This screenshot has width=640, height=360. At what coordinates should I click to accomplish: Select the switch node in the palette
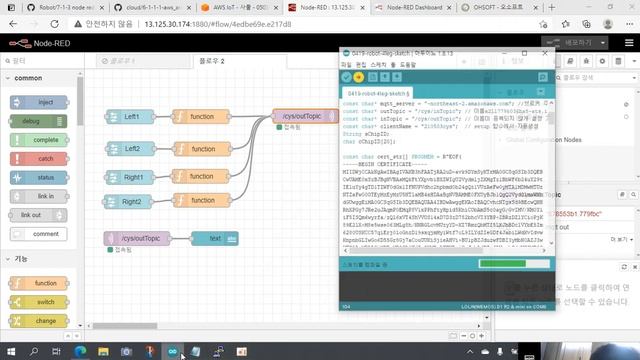pyautogui.click(x=39, y=302)
